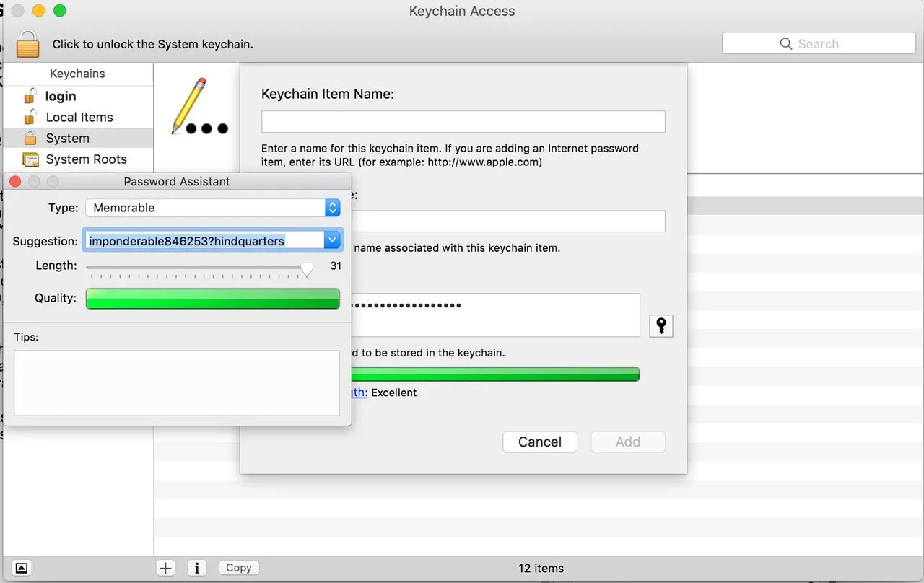Click the '12 items' status text
924x583 pixels.
(541, 568)
